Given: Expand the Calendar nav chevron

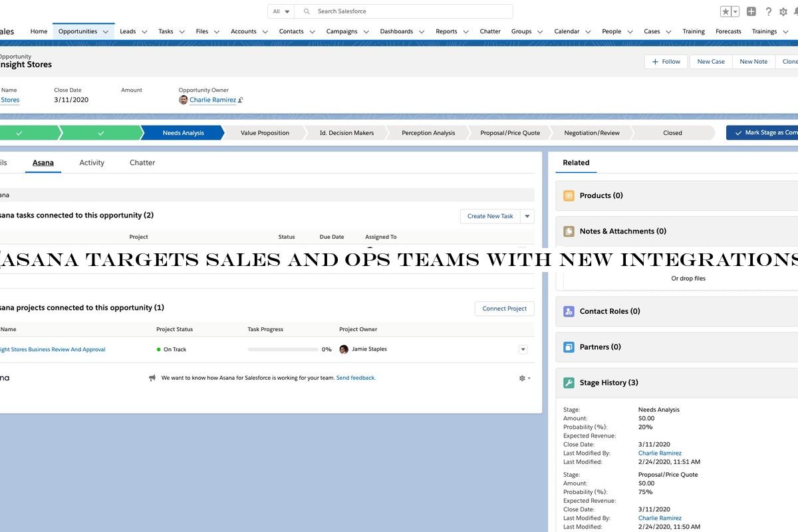Looking at the screenshot, I should click(588, 31).
